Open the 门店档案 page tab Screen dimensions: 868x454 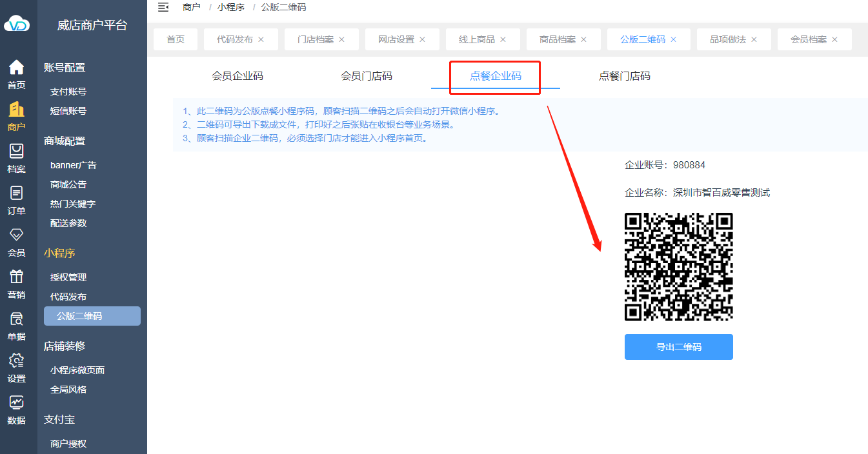tap(315, 39)
